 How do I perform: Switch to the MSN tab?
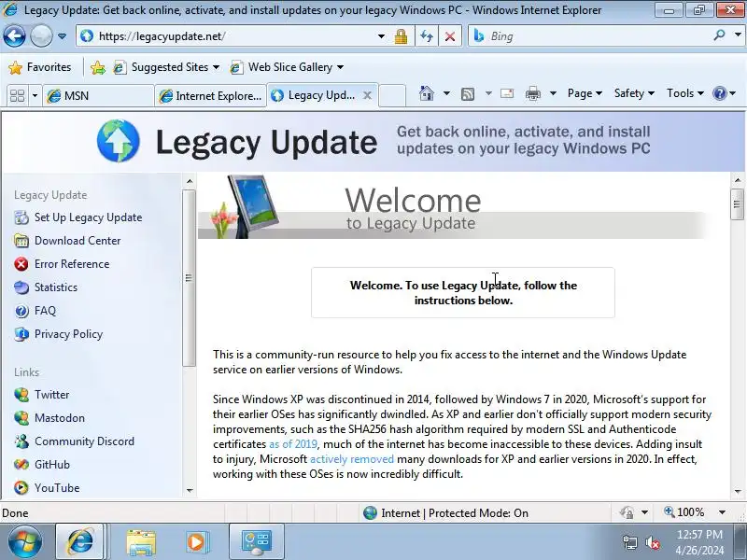tap(99, 96)
